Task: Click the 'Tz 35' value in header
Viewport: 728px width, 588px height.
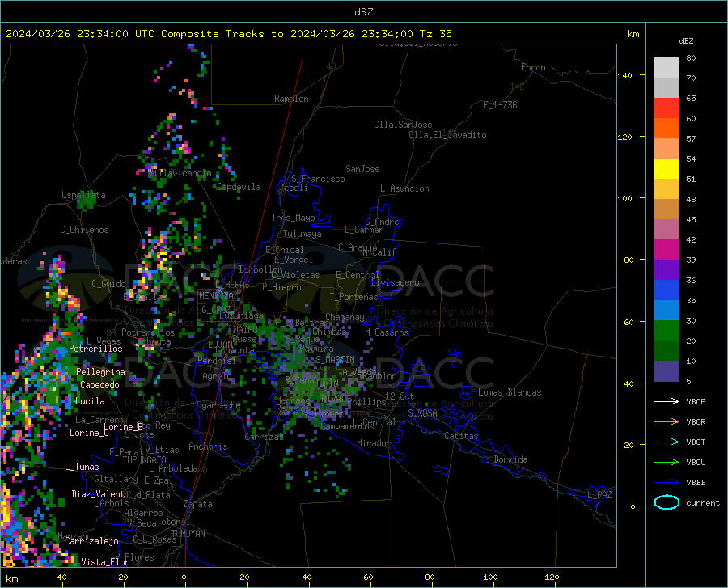Action: (x=435, y=34)
